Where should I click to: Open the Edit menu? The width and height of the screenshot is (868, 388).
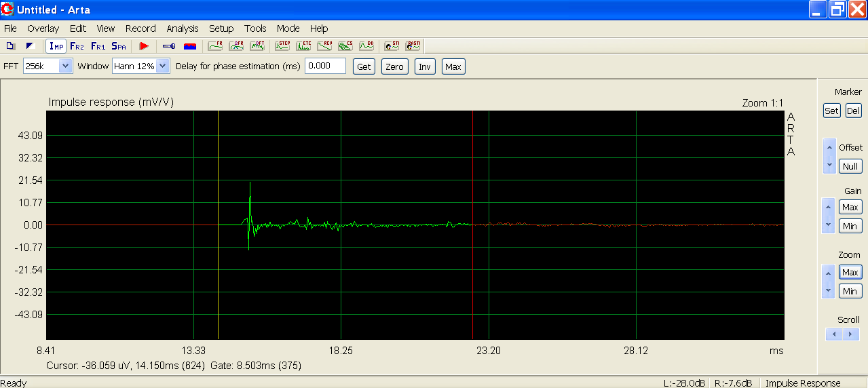point(78,28)
